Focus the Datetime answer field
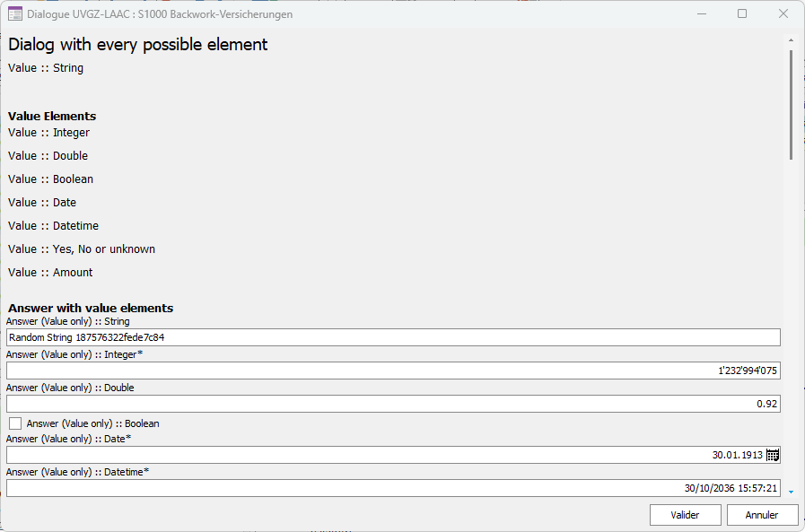The width and height of the screenshot is (805, 532). tap(393, 488)
